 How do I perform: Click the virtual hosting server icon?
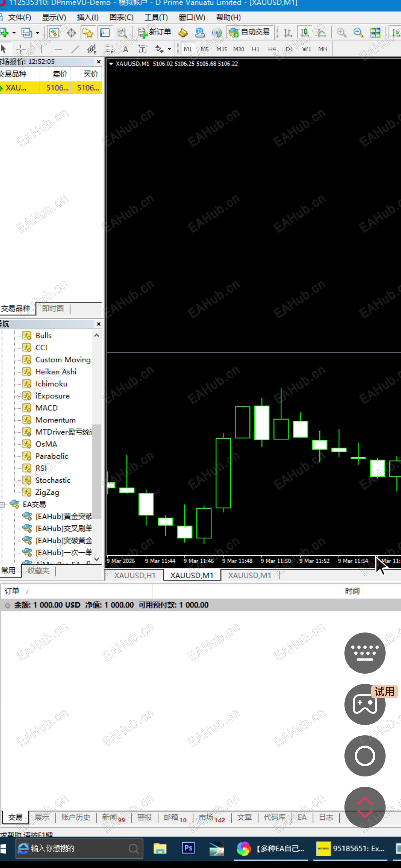coord(200,33)
